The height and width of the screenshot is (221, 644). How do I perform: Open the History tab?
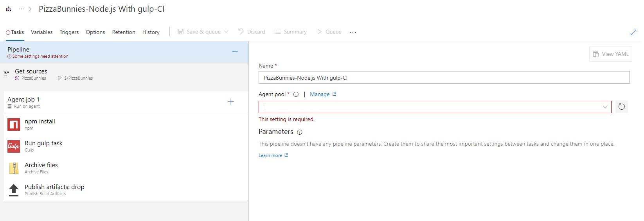[151, 32]
